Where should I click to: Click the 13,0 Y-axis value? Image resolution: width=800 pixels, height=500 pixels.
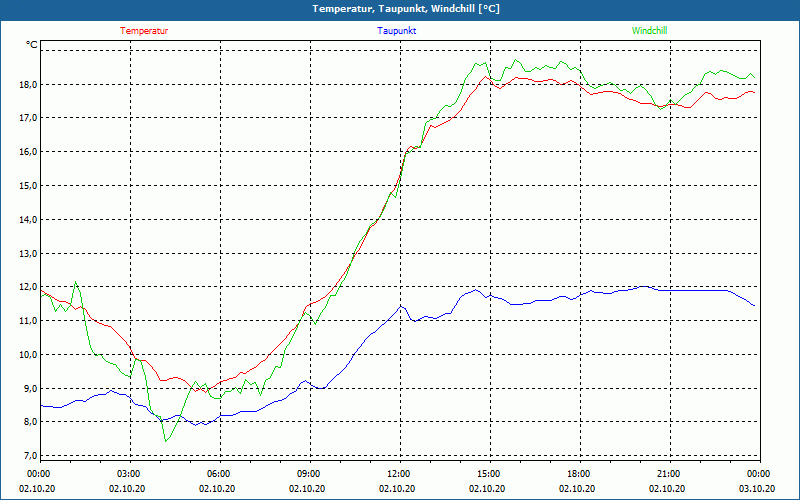[29, 253]
